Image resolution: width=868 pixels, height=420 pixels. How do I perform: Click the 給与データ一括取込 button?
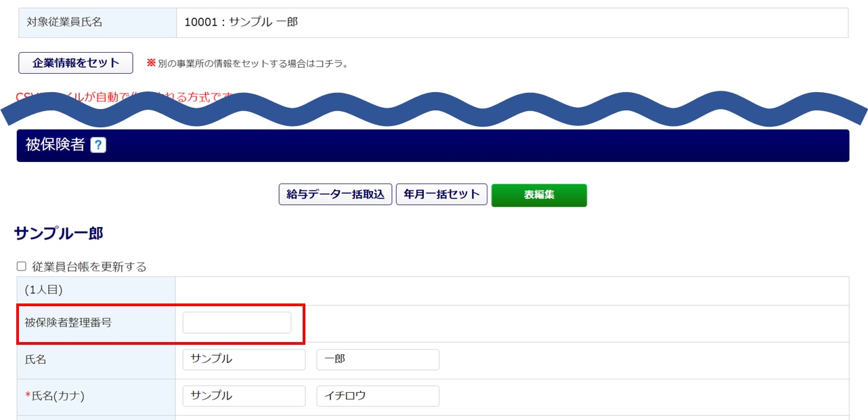point(335,194)
